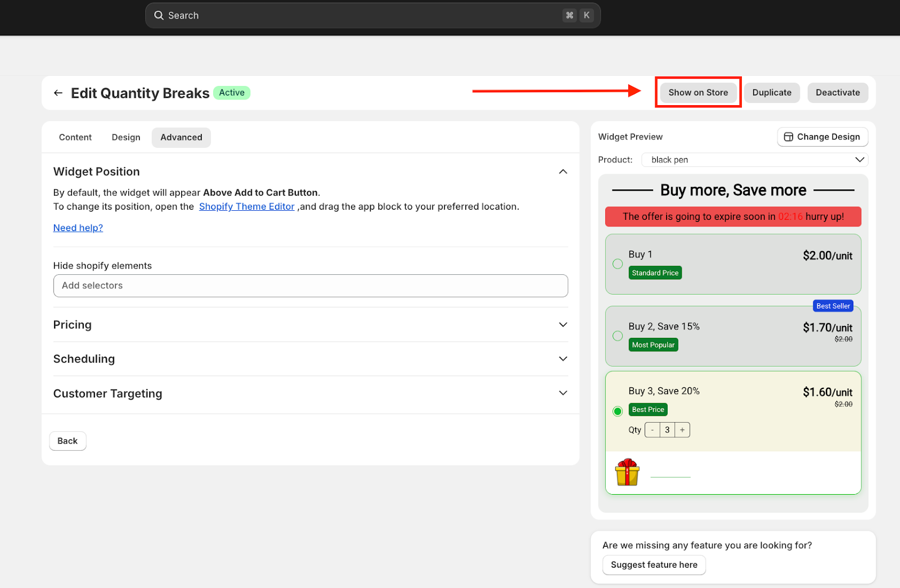Decrease quantity with the minus button
The height and width of the screenshot is (588, 900).
pyautogui.click(x=652, y=430)
